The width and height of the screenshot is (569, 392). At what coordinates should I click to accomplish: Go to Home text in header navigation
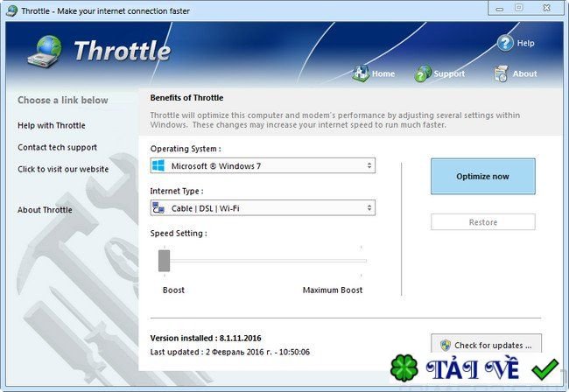(x=383, y=73)
